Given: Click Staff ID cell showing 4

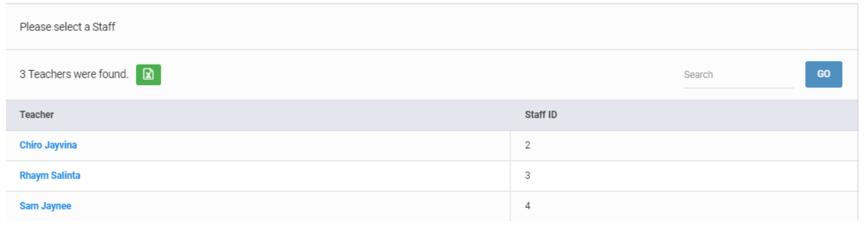Looking at the screenshot, I should [x=527, y=206].
